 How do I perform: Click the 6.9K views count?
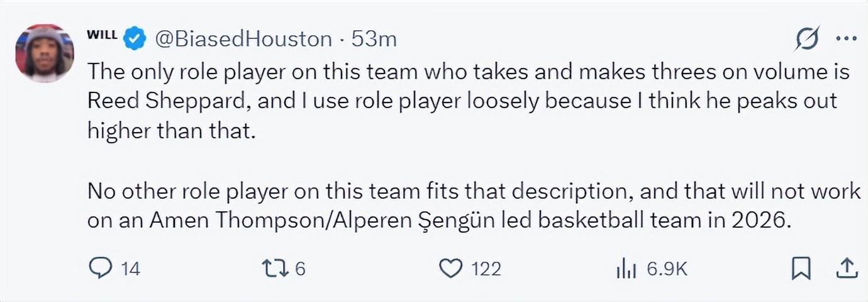(667, 269)
